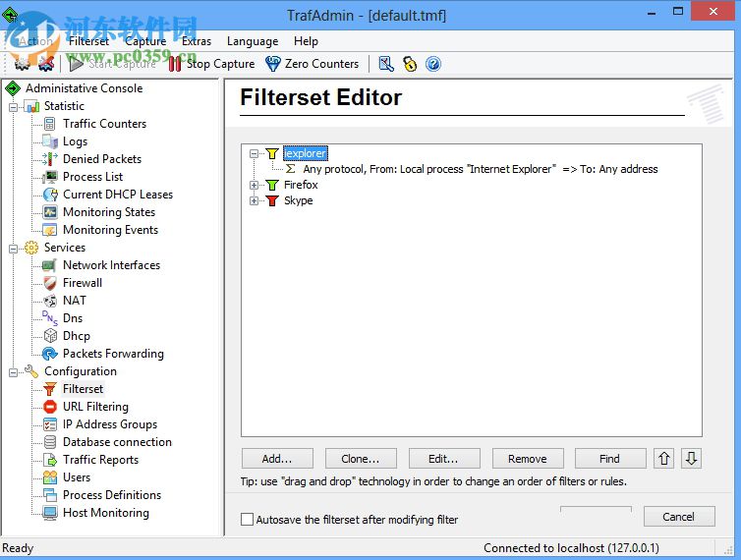Select the Firefox filter name
The image size is (741, 560).
coord(301,185)
